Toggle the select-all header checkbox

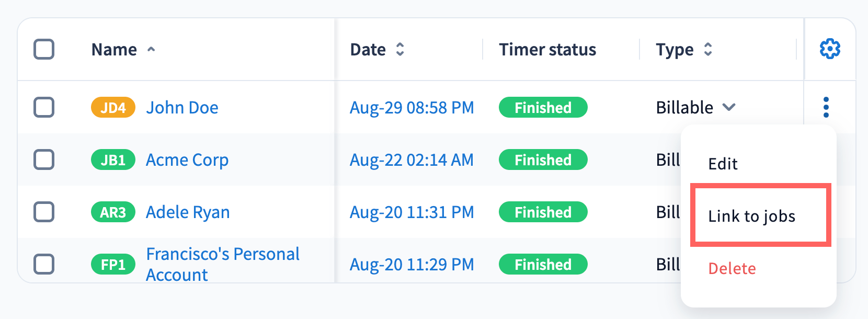pyautogui.click(x=44, y=50)
